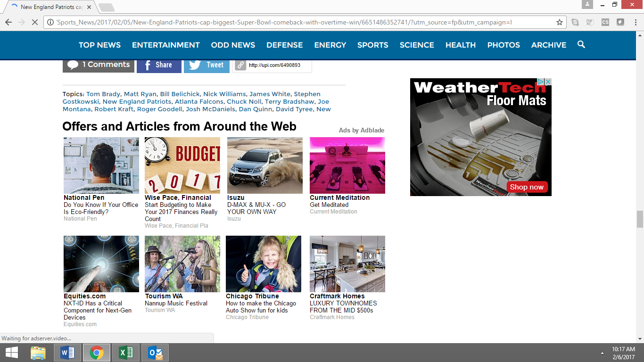Click Bill Belichick topic link

[180, 94]
